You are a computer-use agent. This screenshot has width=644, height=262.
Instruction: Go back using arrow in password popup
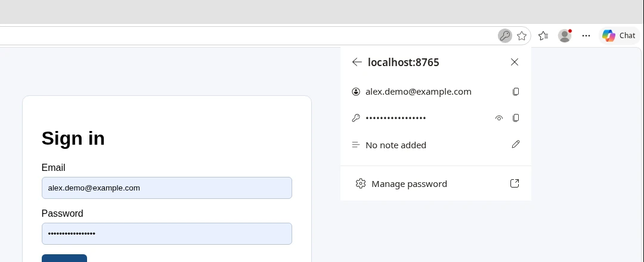(357, 62)
